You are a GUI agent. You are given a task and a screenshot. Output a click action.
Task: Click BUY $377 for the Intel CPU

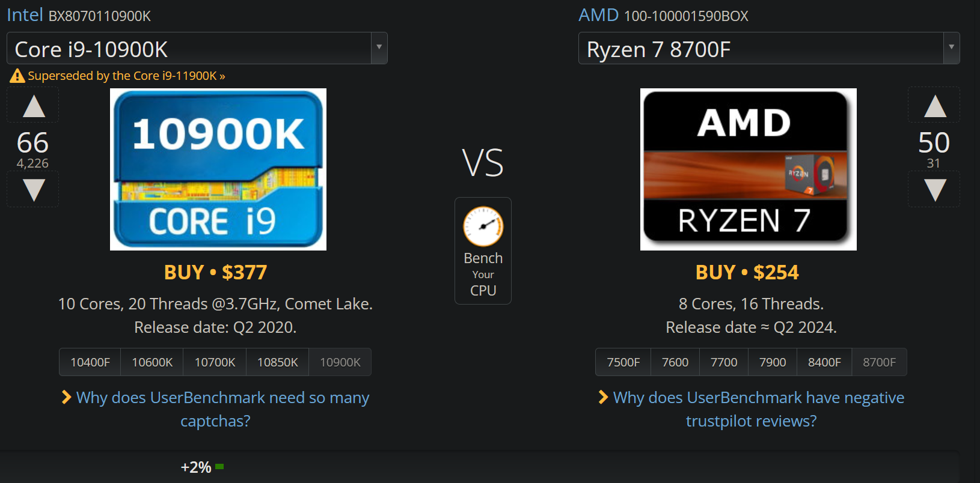point(215,272)
